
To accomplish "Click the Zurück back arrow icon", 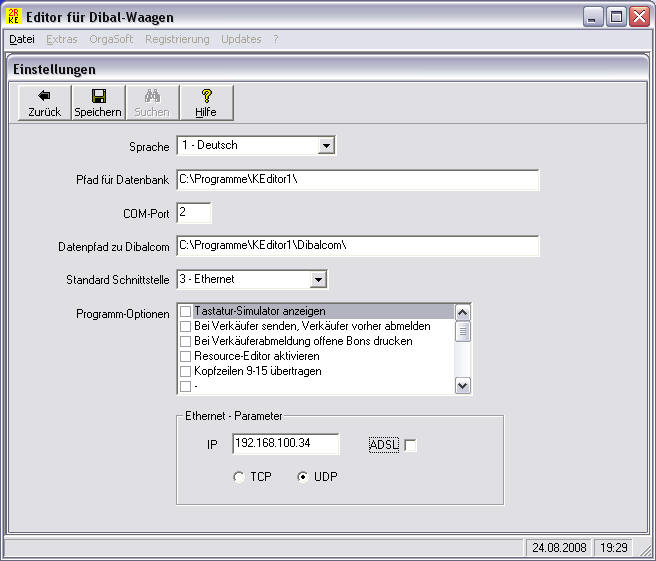I will pos(44,96).
